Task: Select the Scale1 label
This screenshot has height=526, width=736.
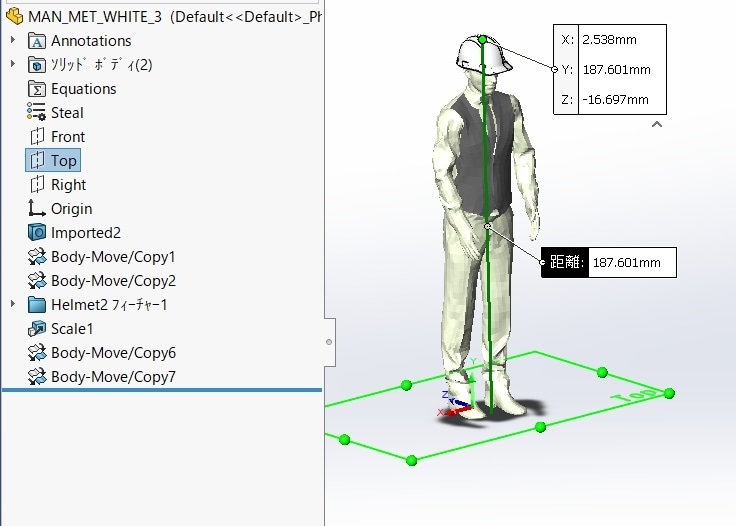Action: click(72, 328)
